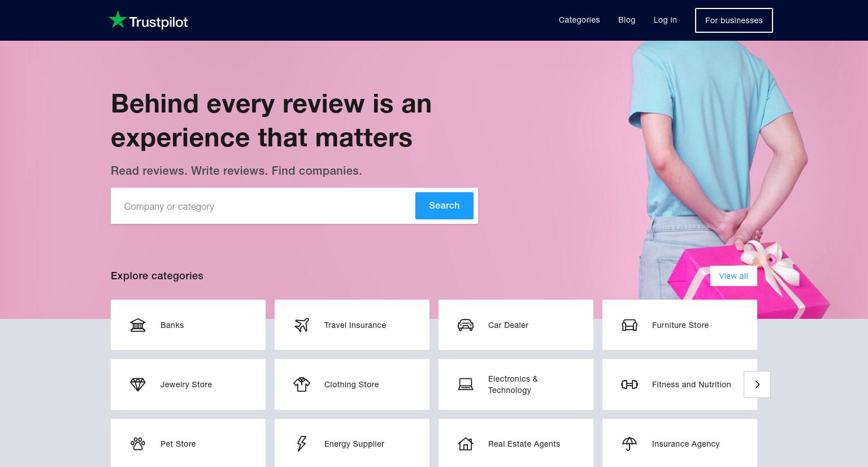
Task: Open the Categories menu item
Action: 579,20
